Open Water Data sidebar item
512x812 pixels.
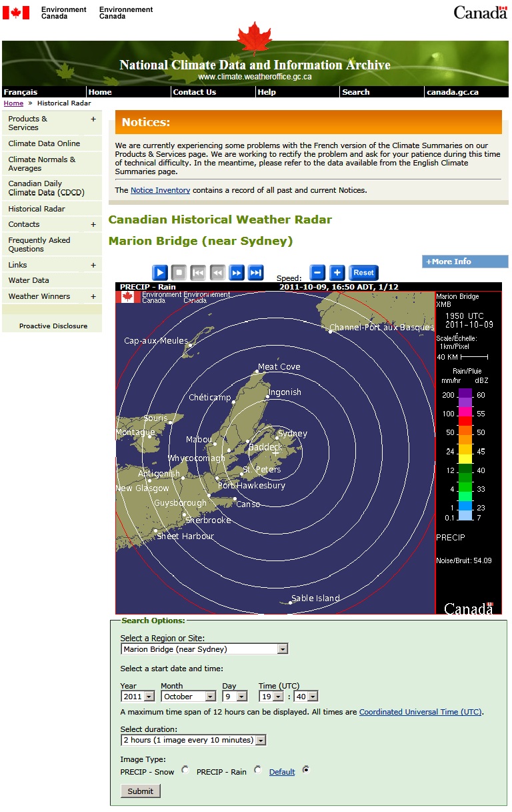coord(29,280)
